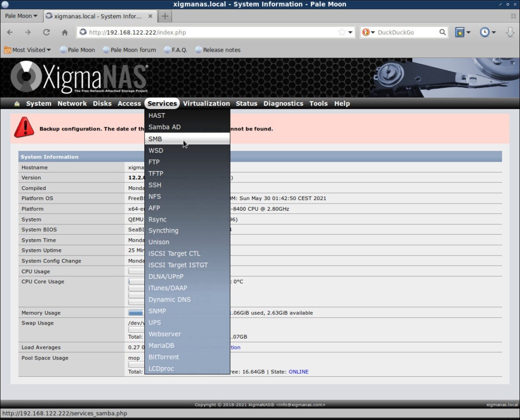Click the ONLINE pool state link
Viewport: 520px width, 420px height.
299,372
